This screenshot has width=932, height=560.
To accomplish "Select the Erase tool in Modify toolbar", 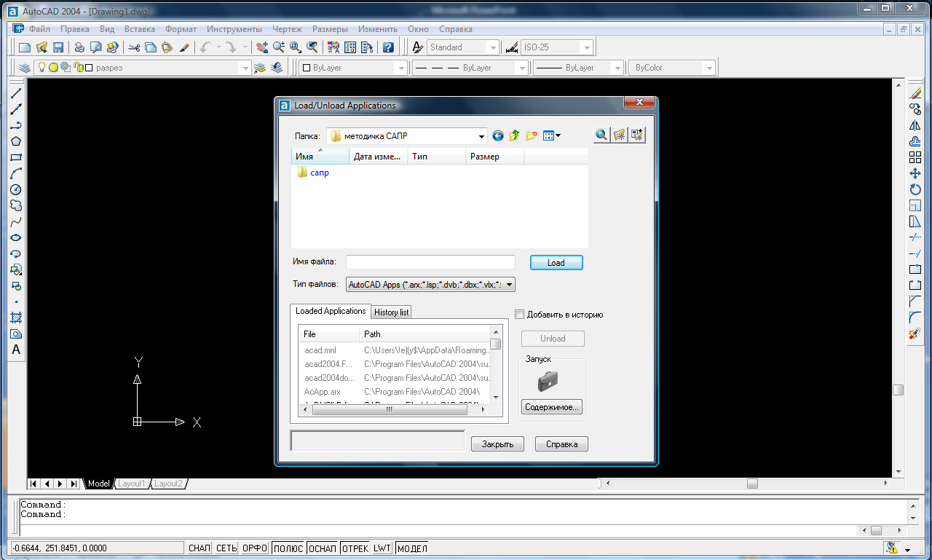I will coord(915,93).
